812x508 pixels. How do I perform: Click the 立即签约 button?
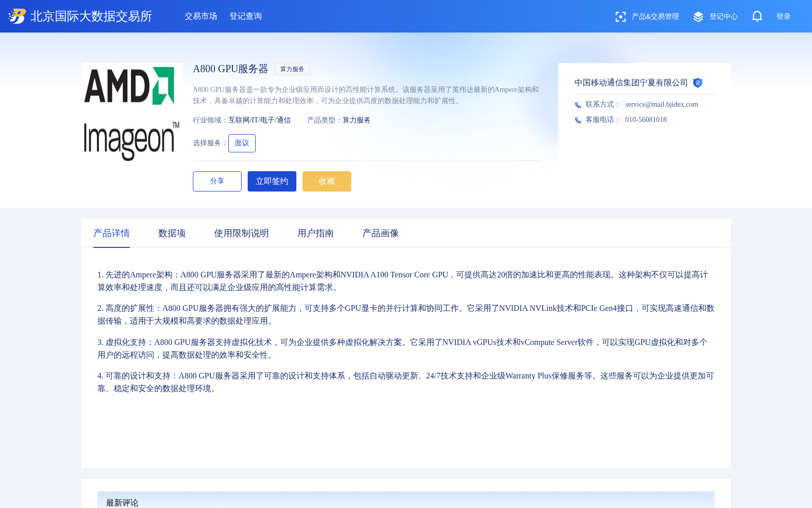[272, 181]
